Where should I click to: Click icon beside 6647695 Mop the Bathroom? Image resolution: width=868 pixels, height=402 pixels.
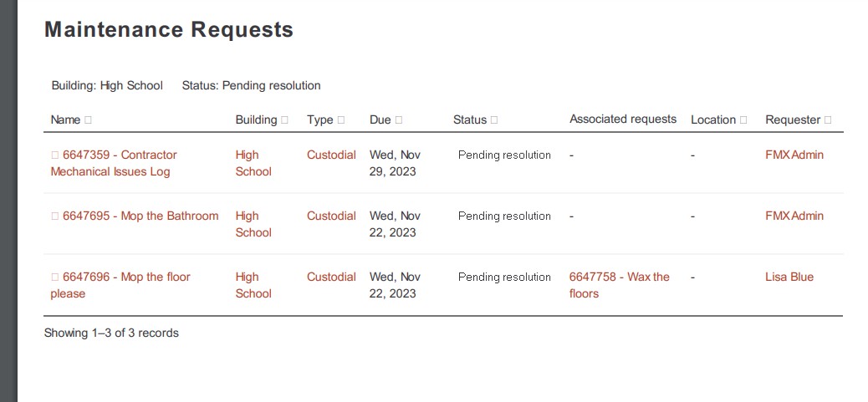[55, 216]
